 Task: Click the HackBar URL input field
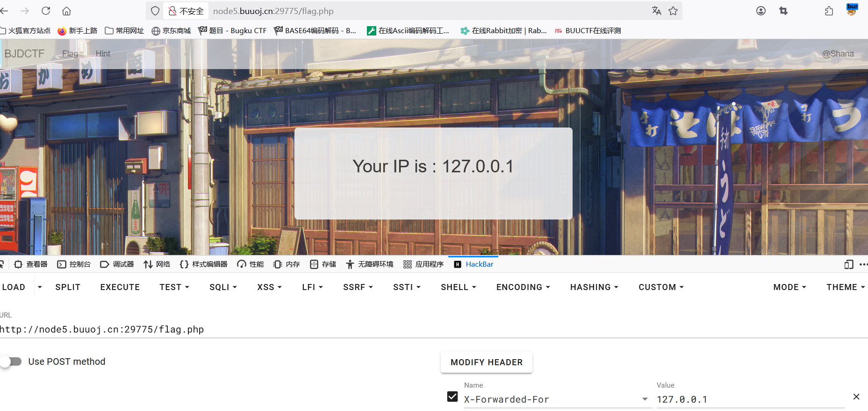coord(434,329)
